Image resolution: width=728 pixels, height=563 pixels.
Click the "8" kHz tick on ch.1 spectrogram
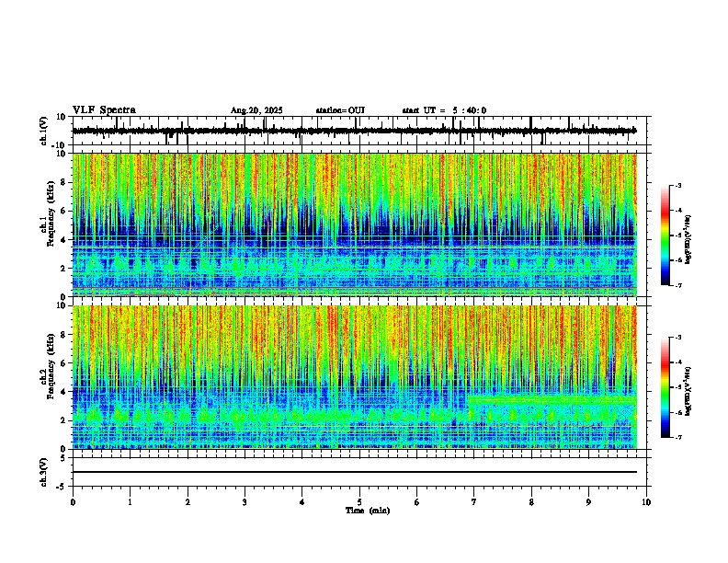coord(64,182)
